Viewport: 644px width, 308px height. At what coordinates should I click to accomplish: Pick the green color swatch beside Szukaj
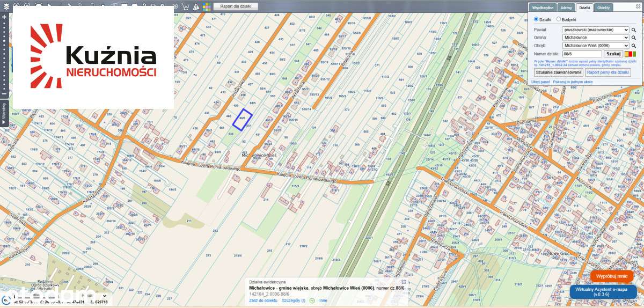click(634, 54)
